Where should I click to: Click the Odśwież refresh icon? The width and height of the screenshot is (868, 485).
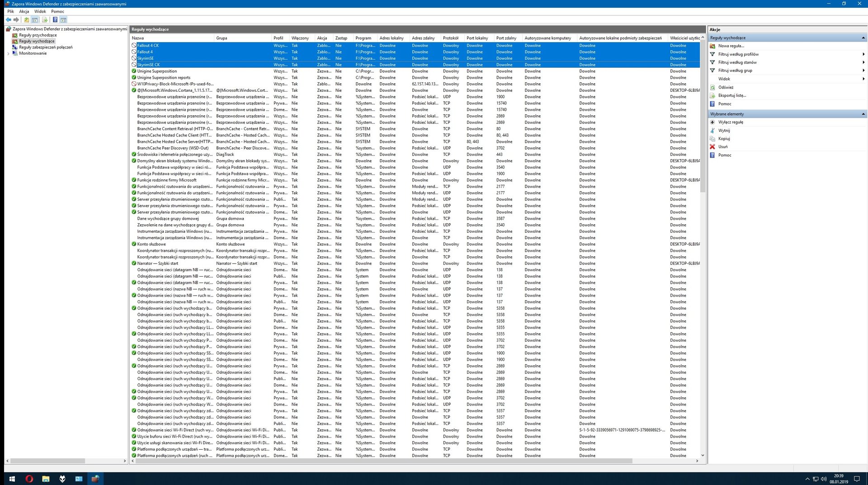pyautogui.click(x=712, y=88)
